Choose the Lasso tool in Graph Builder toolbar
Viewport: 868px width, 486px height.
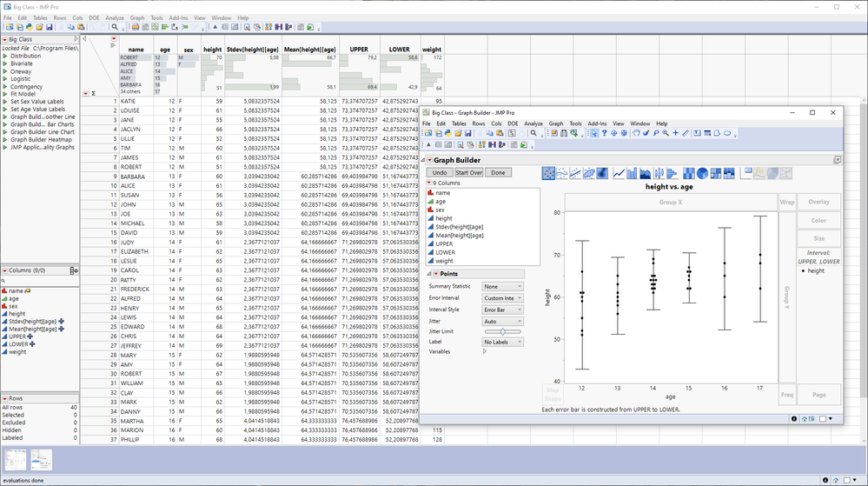(656, 133)
